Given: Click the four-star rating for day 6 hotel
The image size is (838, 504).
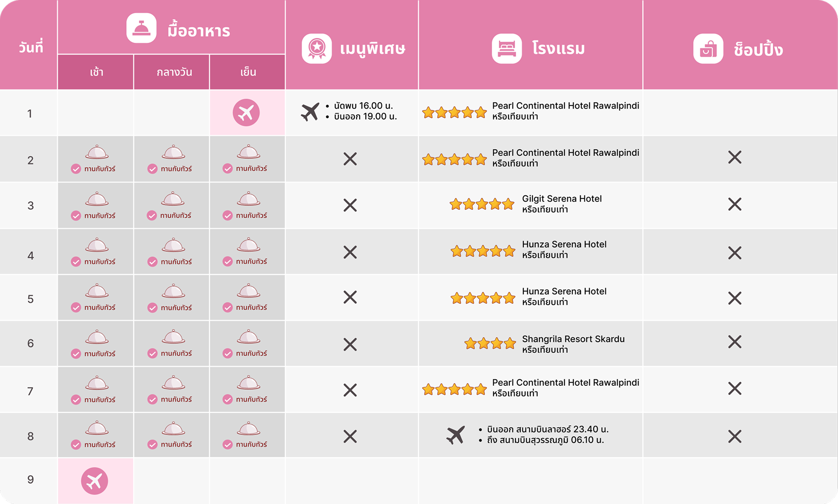Looking at the screenshot, I should (490, 344).
